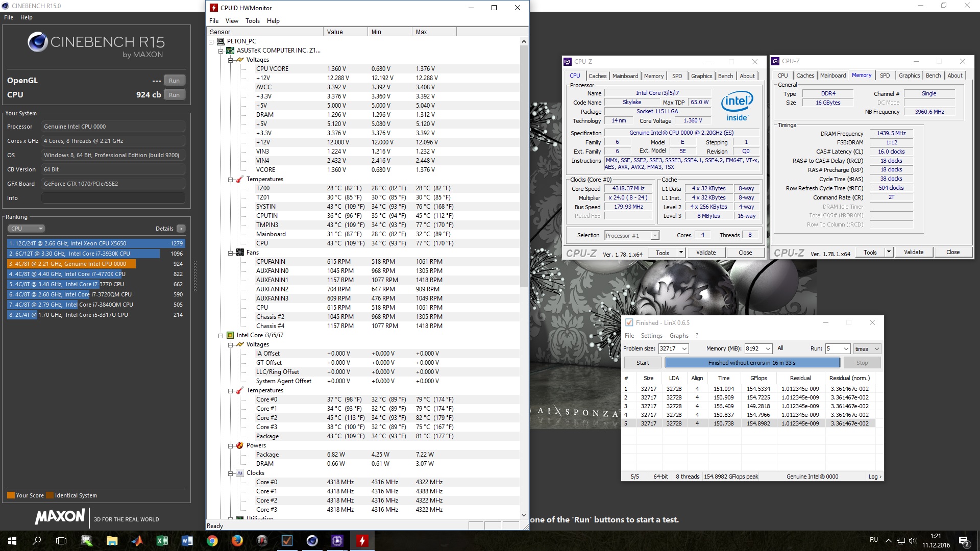Image resolution: width=980 pixels, height=551 pixels.
Task: Collapse the Fans tree node
Action: coord(230,253)
